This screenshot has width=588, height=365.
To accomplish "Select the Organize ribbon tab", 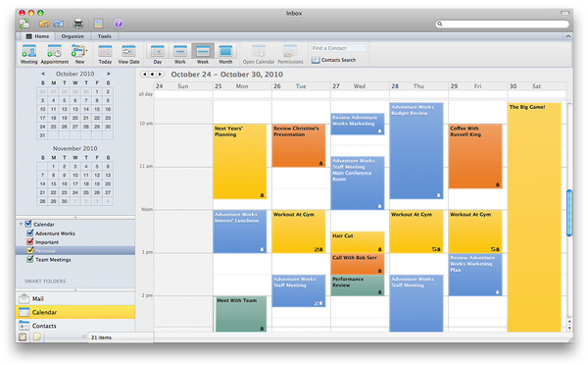I will point(73,36).
